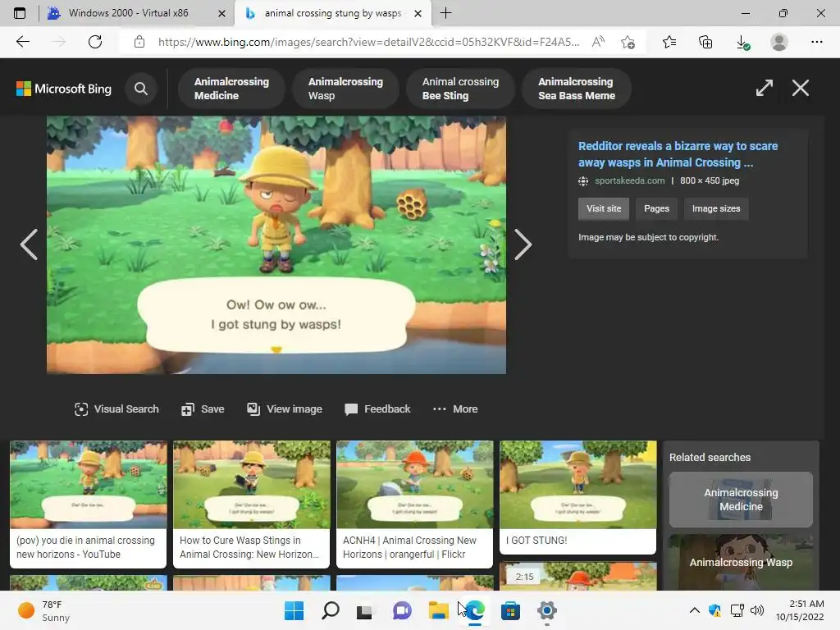The height and width of the screenshot is (630, 840).
Task: Select Animal crossing Bee Sting chip
Action: 460,89
